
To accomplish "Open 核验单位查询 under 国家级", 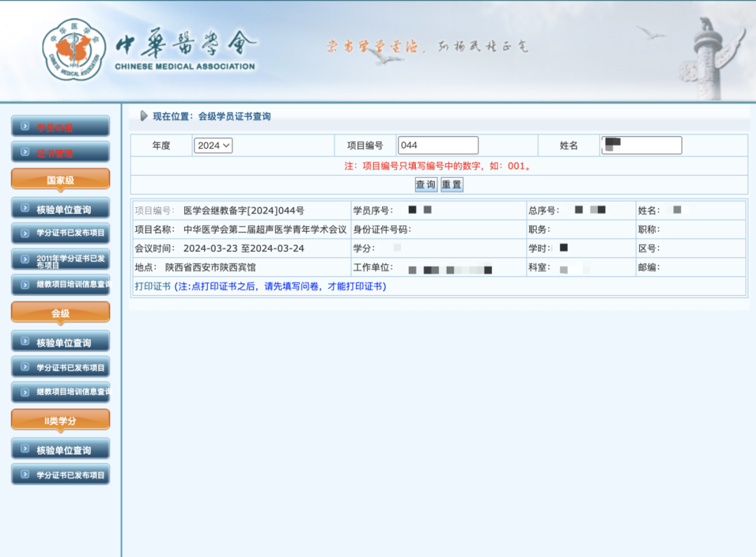I will pos(61,209).
